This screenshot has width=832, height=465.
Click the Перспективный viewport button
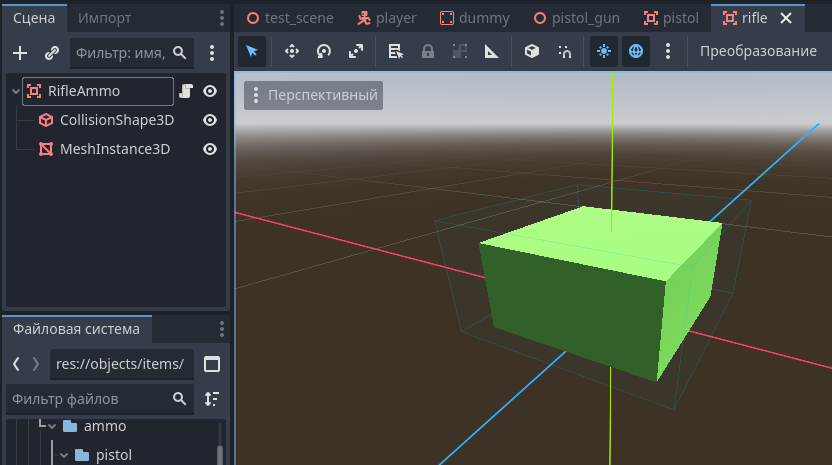(x=313, y=96)
